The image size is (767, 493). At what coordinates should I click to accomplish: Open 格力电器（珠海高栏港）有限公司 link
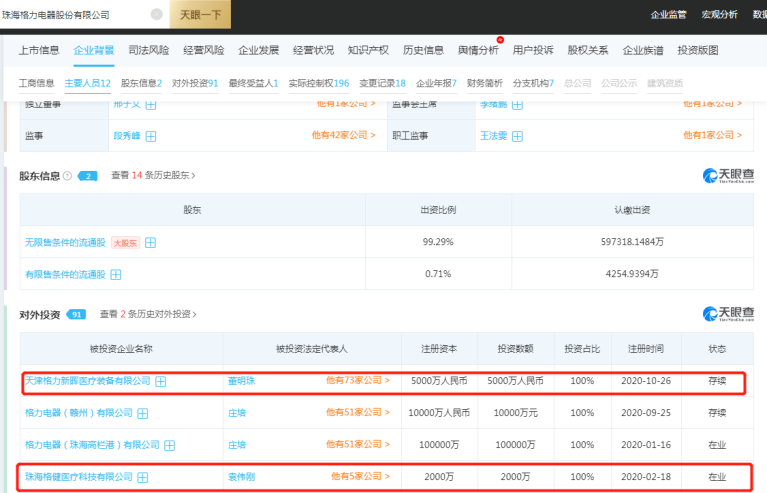tap(92, 445)
